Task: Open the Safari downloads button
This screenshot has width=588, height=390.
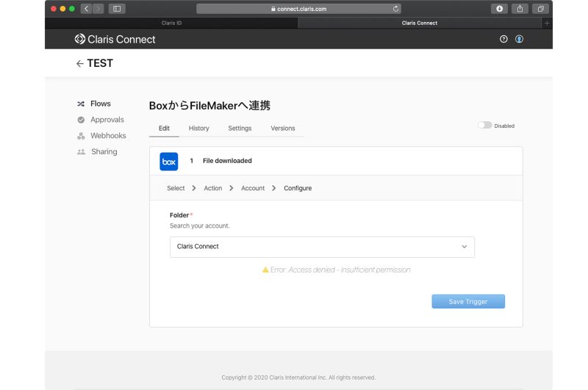Action: [x=499, y=9]
